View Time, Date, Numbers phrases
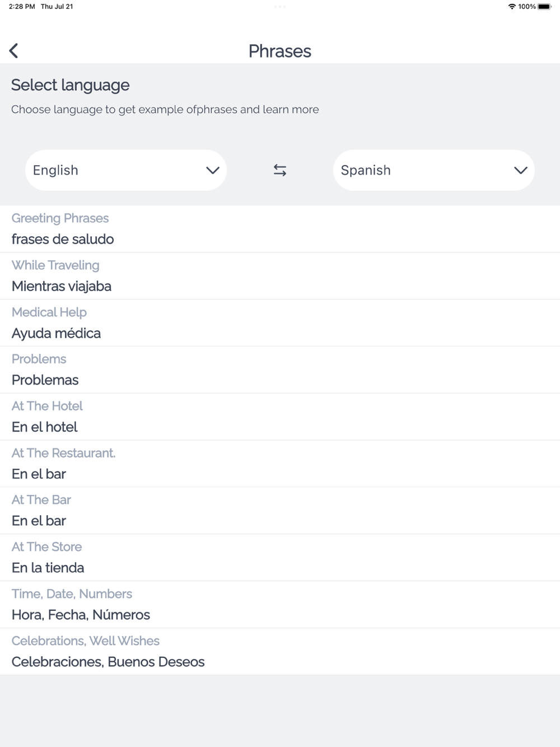The image size is (560, 747). (x=280, y=605)
